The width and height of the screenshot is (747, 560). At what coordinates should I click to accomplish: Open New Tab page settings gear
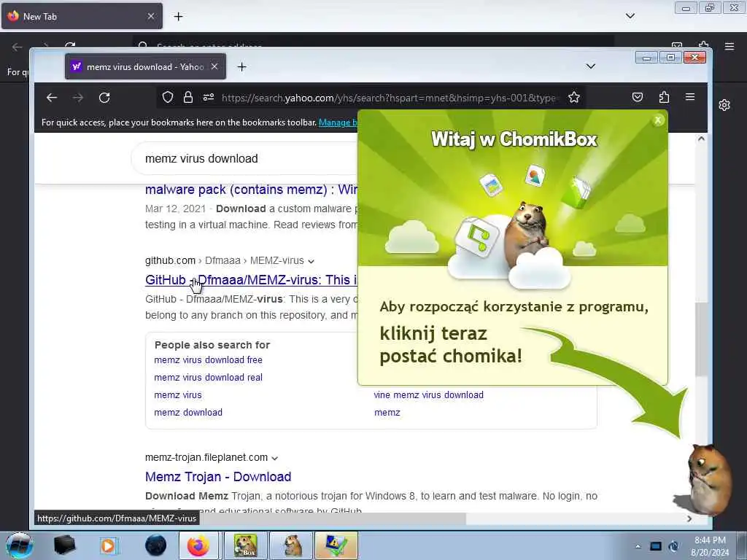724,105
